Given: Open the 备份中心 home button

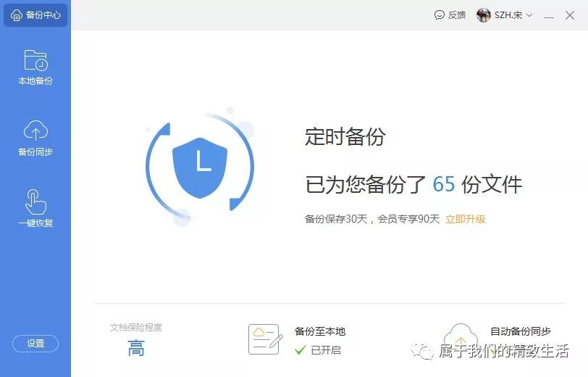Looking at the screenshot, I should click(x=35, y=15).
